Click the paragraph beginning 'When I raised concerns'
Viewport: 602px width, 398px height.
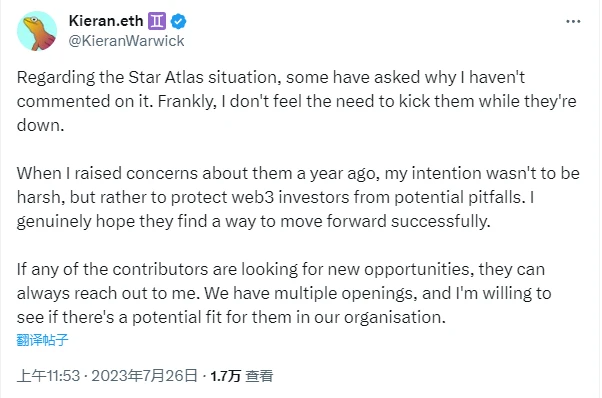(298, 197)
